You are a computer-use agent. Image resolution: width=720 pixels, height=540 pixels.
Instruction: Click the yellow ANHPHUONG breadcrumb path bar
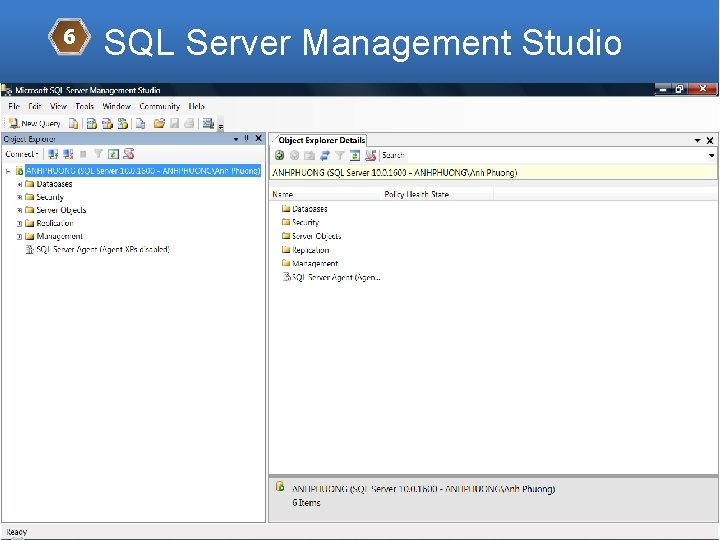coord(493,173)
